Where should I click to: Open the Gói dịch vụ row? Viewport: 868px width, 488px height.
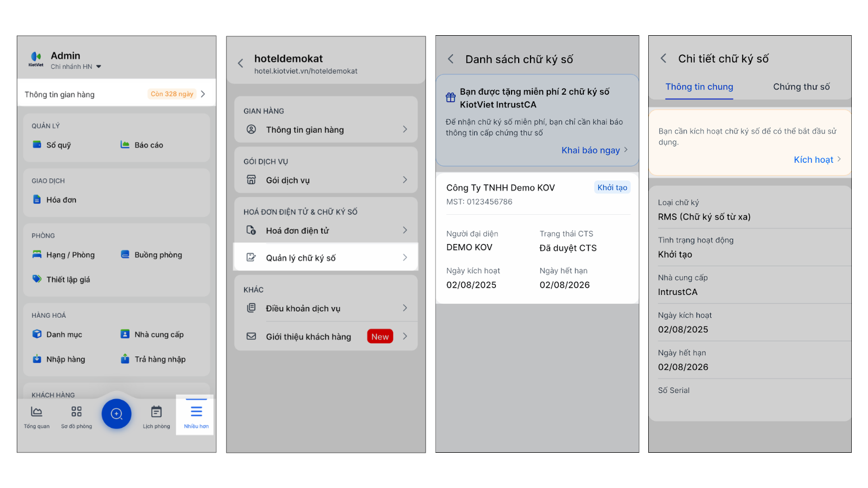click(x=325, y=180)
